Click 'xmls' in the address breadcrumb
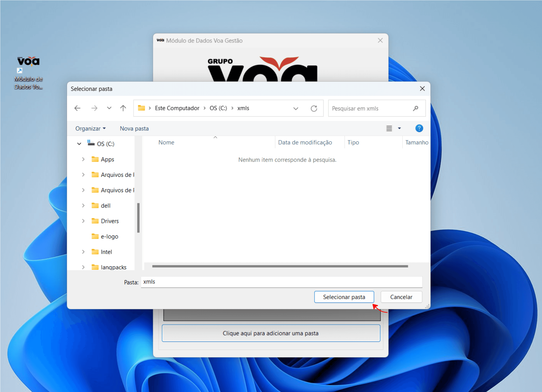 click(x=243, y=108)
